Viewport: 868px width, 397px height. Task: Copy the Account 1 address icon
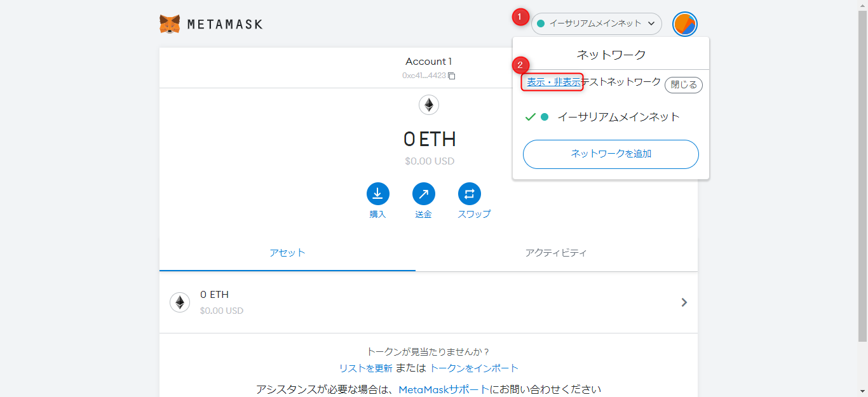coord(452,76)
